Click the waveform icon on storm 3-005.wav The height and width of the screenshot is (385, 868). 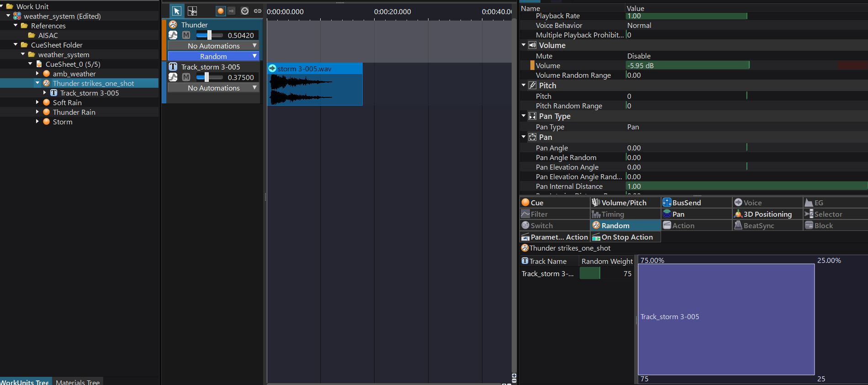click(x=272, y=69)
